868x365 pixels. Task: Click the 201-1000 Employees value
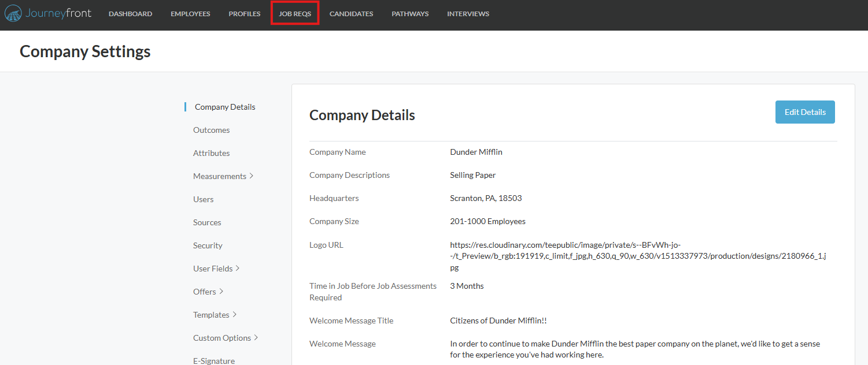(487, 221)
